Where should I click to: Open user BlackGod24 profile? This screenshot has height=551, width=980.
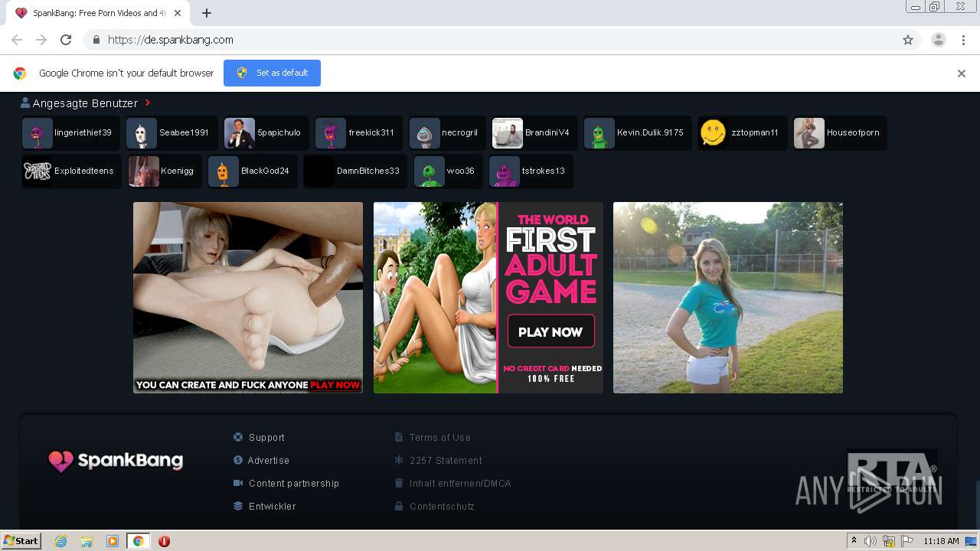[x=253, y=171]
